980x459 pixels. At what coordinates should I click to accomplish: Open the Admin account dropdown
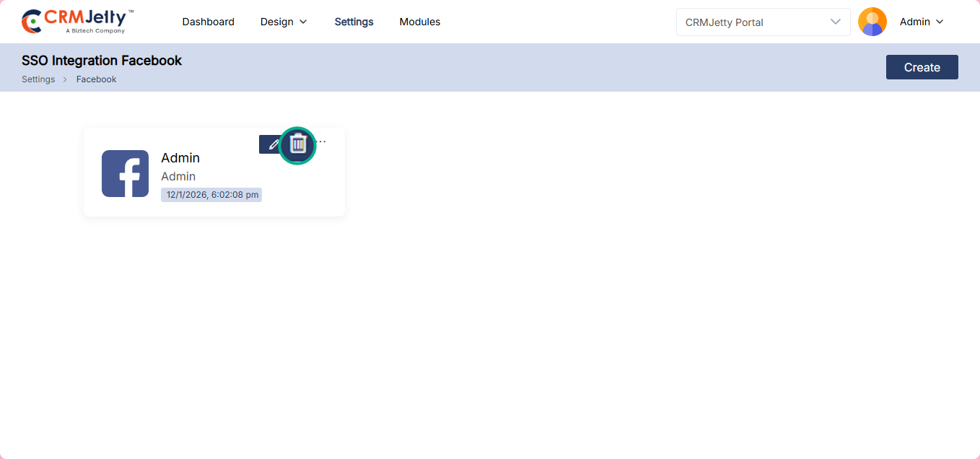point(921,22)
